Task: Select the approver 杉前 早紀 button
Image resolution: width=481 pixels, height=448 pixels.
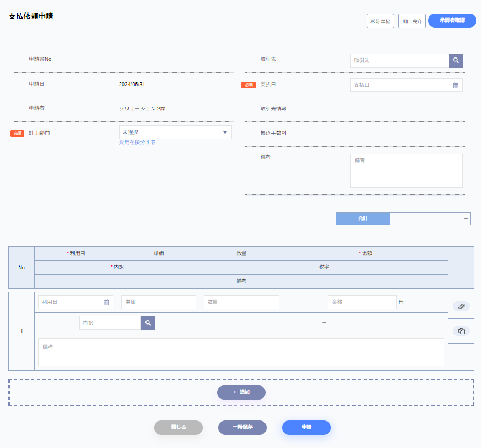Action: click(x=380, y=21)
